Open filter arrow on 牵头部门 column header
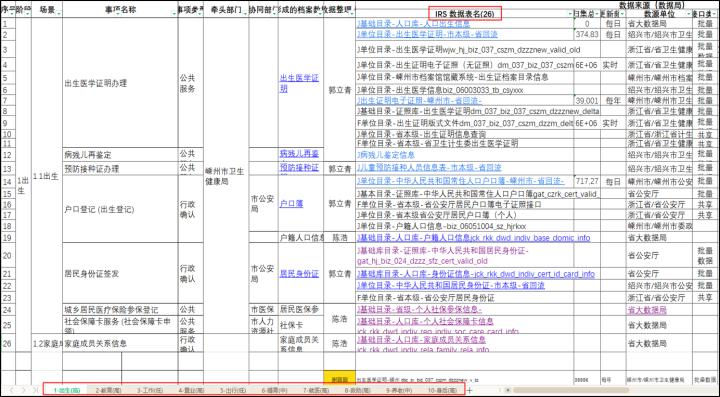The height and width of the screenshot is (397, 720). point(245,14)
